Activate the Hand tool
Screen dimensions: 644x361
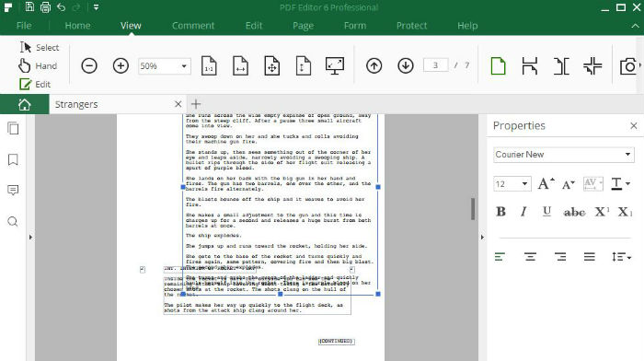coord(38,65)
